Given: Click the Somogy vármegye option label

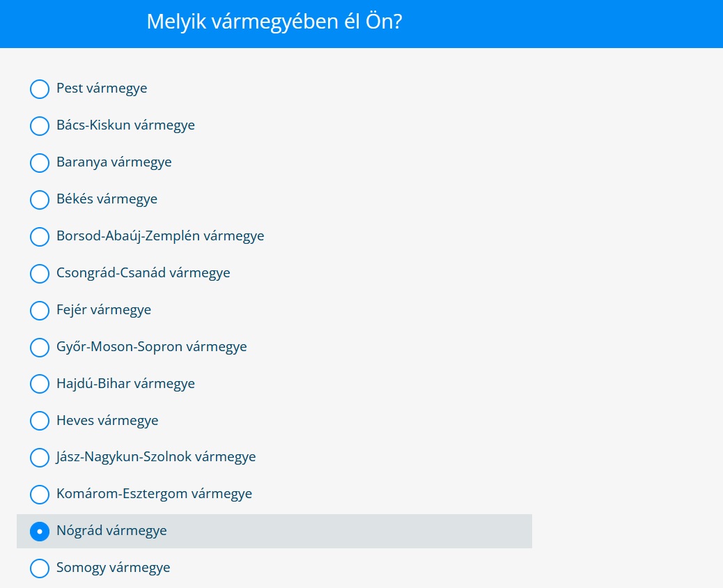Looking at the screenshot, I should (113, 568).
